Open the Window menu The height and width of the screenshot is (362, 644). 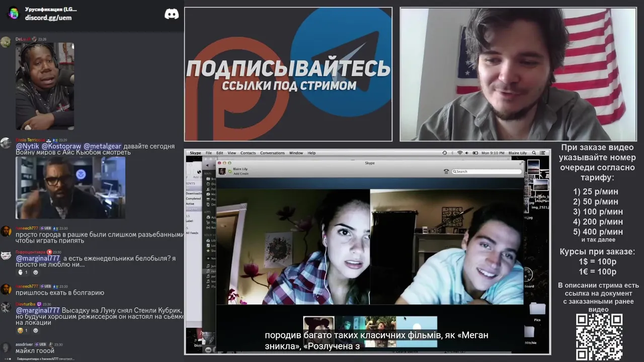click(296, 153)
